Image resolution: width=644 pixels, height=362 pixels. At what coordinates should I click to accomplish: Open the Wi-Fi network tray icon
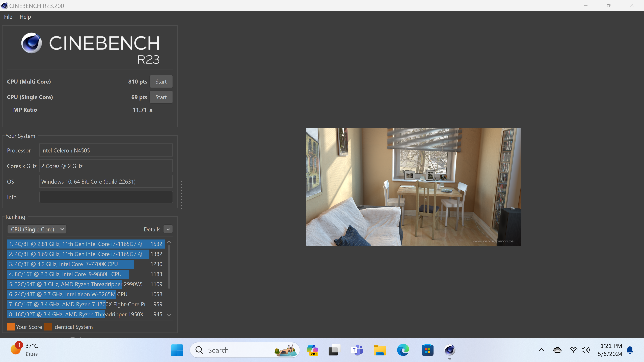pos(574,350)
